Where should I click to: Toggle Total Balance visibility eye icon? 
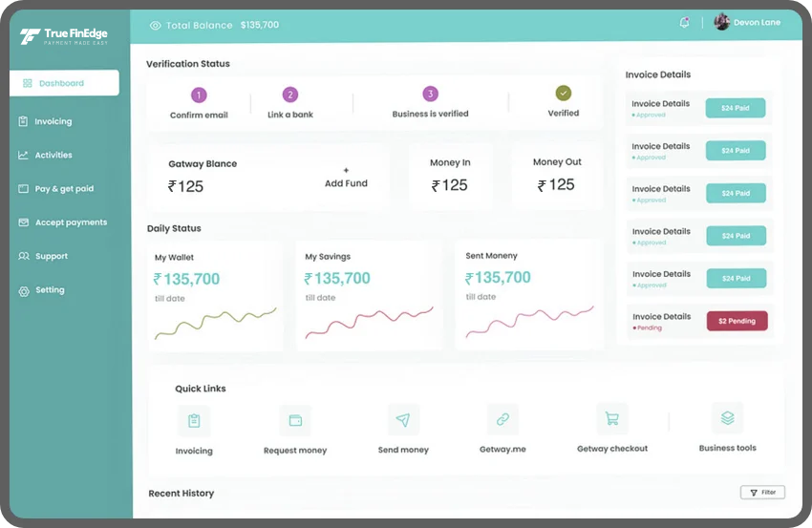click(155, 25)
